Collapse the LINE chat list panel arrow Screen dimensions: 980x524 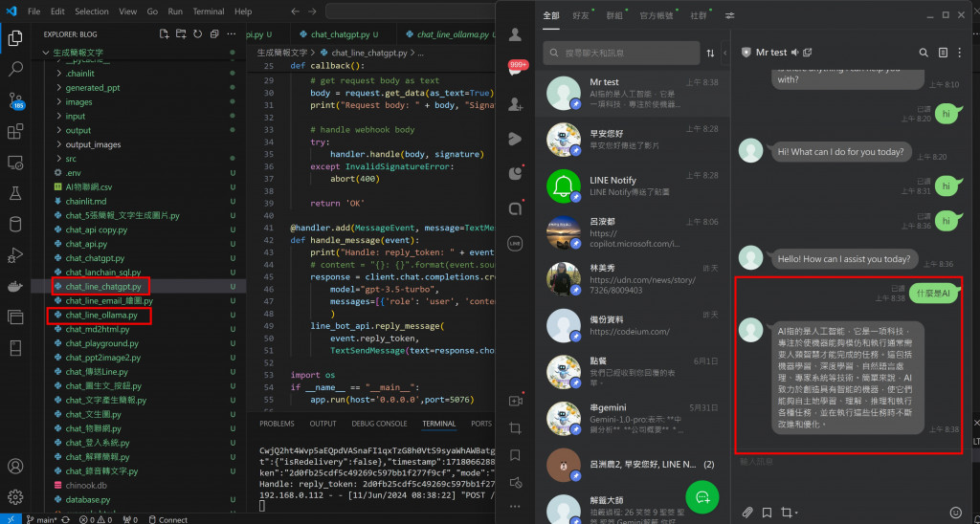pyautogui.click(x=725, y=54)
